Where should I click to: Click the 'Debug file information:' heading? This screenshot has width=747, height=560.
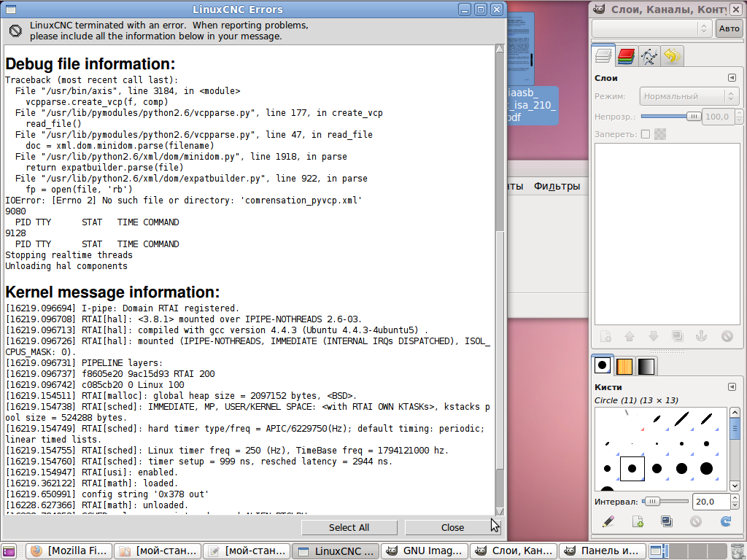point(90,64)
